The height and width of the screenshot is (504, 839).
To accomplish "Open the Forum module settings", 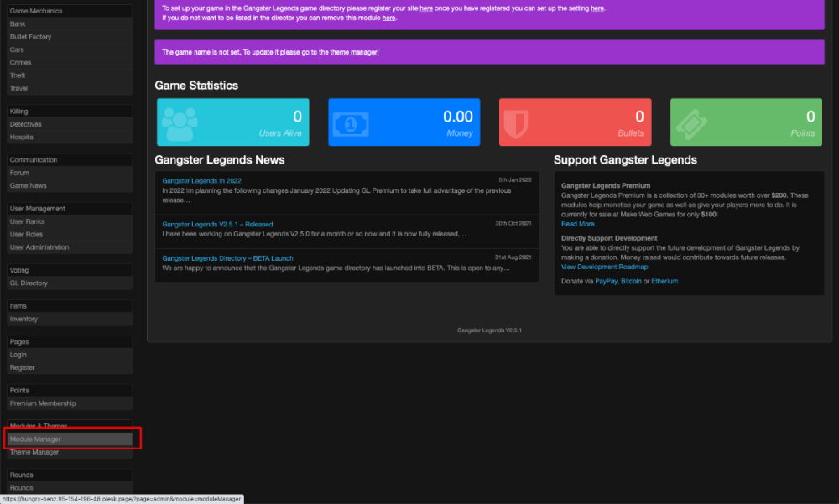I will point(19,172).
